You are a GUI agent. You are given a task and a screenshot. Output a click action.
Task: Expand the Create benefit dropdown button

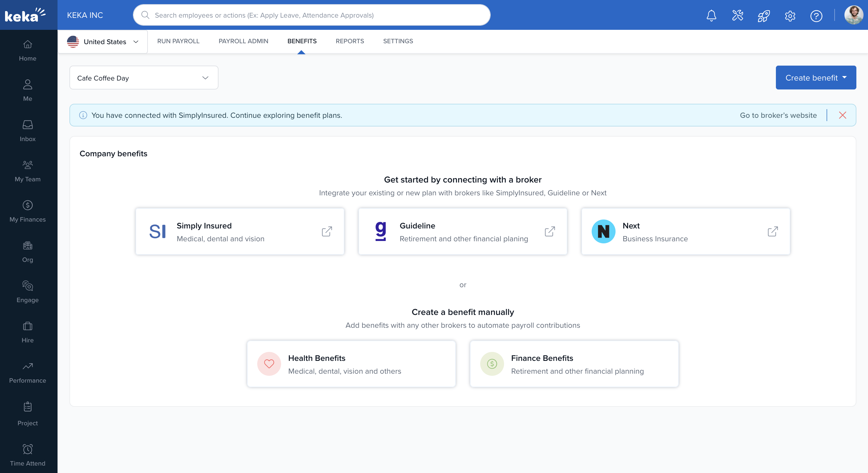(816, 78)
